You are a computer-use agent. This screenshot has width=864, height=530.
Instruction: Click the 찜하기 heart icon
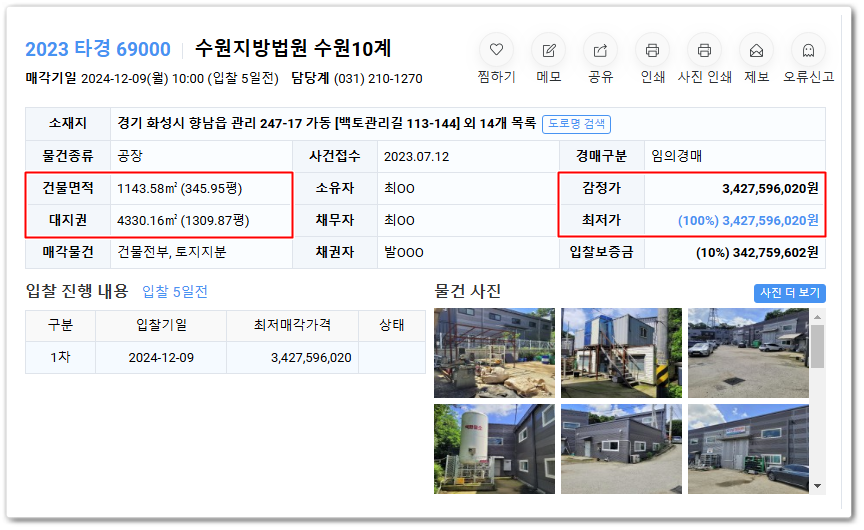pos(496,50)
